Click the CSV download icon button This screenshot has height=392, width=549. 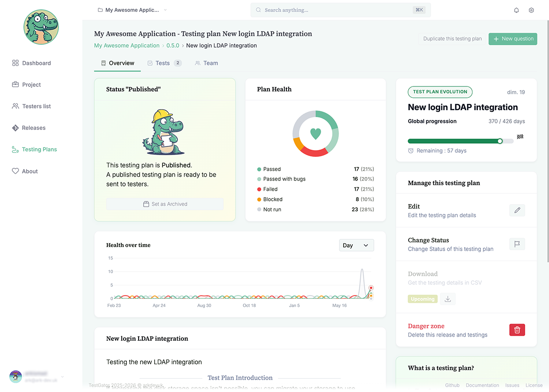[447, 299]
